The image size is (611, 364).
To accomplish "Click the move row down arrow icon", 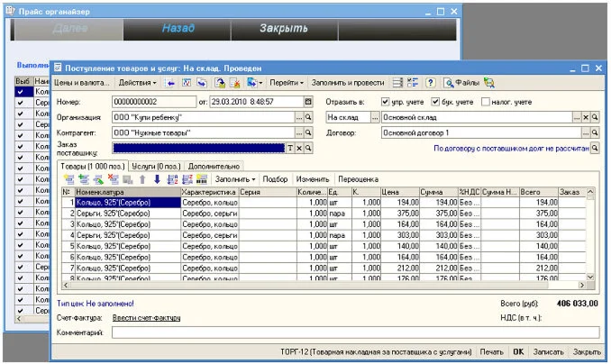I will 156,179.
